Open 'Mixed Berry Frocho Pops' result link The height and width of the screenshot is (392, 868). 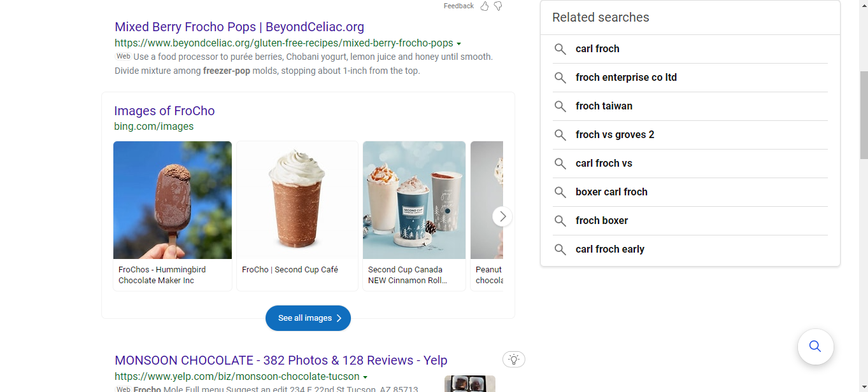(239, 27)
